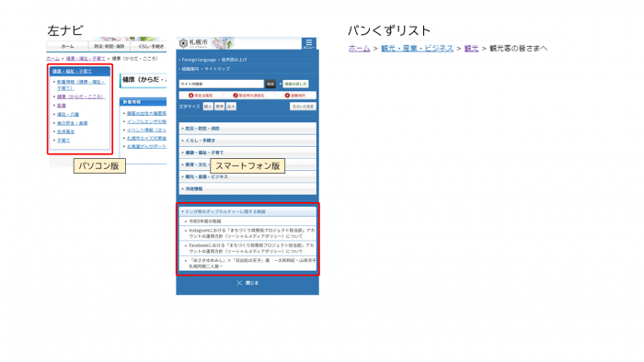Click 観光・産業・ビジネス breadcrumb link
The image size is (644, 362).
(x=418, y=49)
